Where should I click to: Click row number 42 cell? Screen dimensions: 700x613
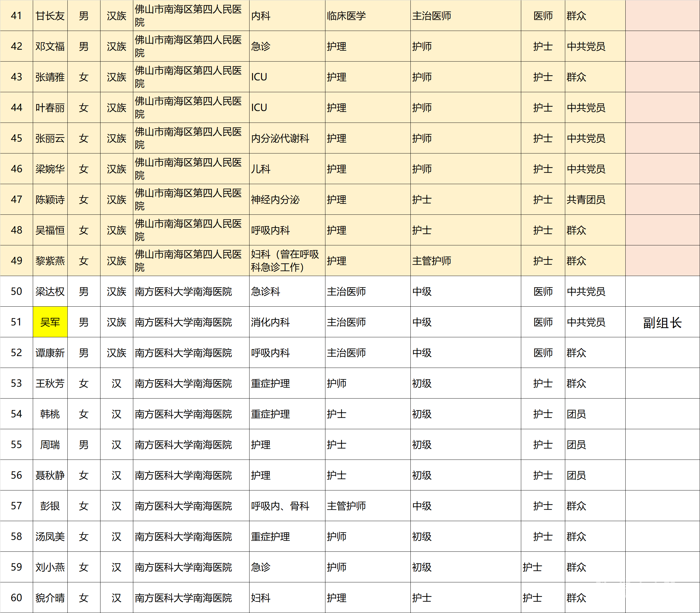(x=16, y=46)
